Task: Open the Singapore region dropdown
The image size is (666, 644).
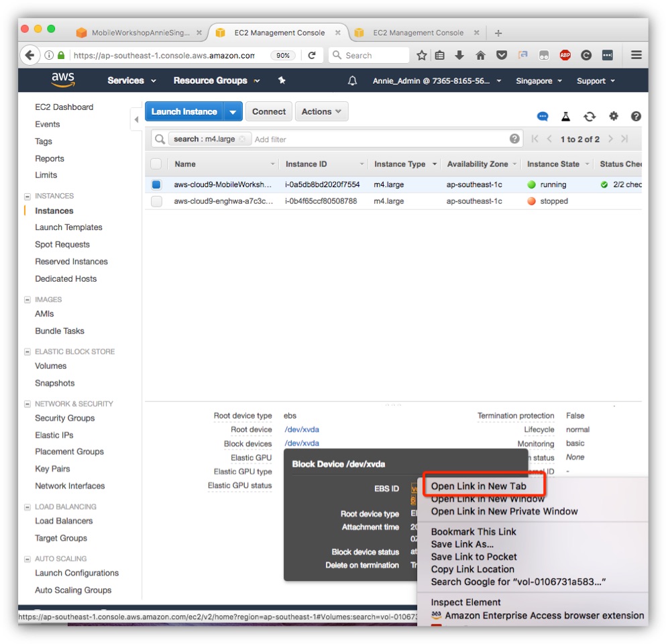Action: [x=539, y=80]
